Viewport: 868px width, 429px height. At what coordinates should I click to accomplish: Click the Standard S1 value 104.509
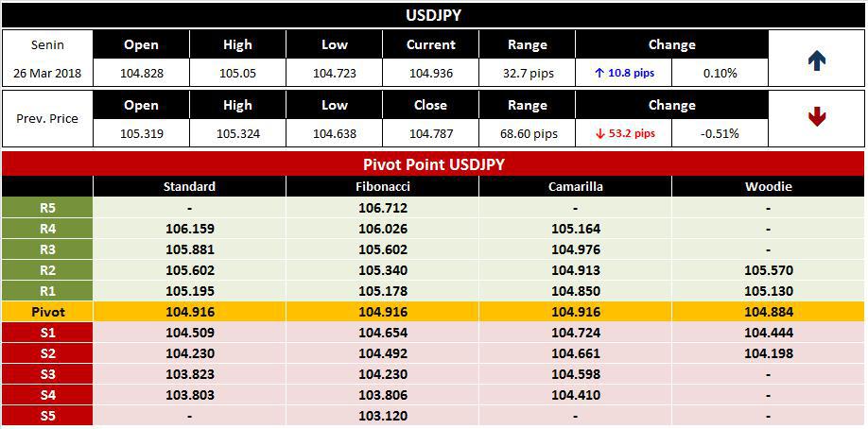tap(189, 333)
